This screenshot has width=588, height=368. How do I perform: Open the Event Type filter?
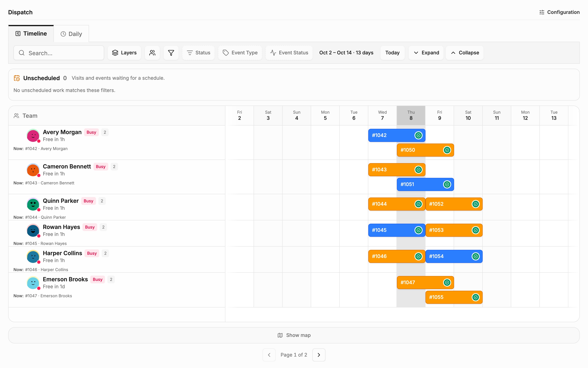tap(240, 53)
